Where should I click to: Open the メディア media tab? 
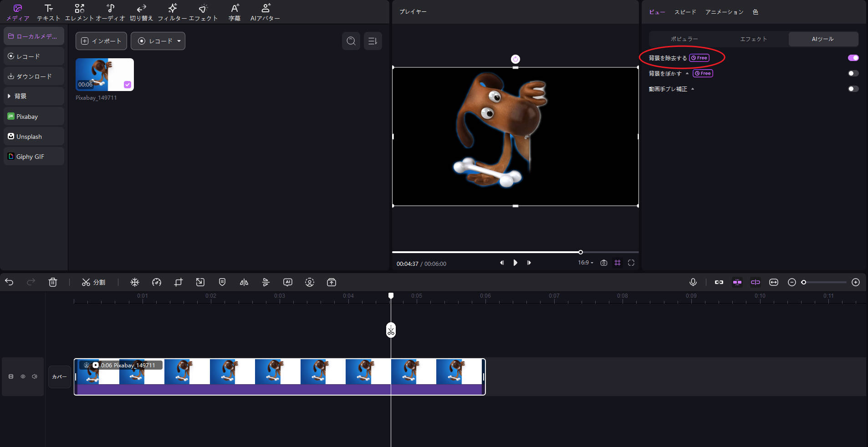18,13
